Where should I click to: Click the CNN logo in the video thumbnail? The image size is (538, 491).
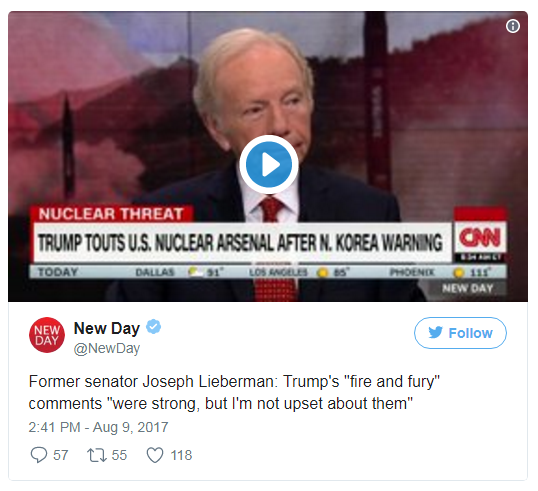[x=480, y=237]
